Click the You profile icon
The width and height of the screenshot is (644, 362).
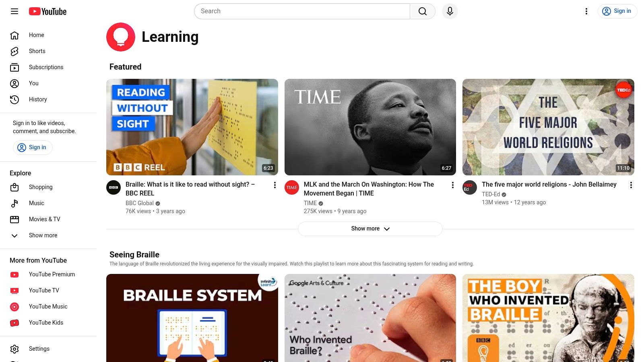click(14, 83)
